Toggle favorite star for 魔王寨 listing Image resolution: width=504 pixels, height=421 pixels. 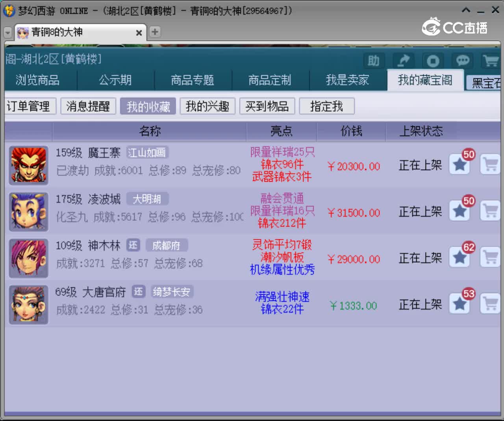pos(460,164)
